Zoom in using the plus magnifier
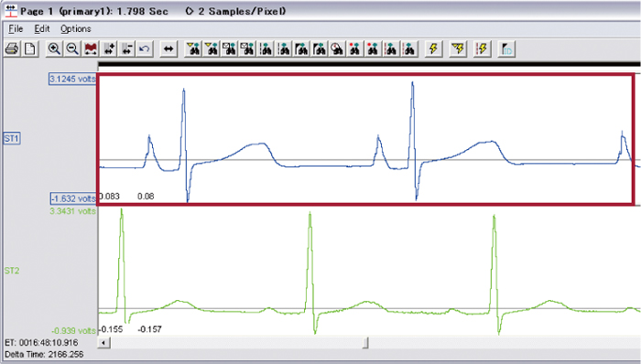Image resolution: width=641 pixels, height=364 pixels. click(54, 49)
